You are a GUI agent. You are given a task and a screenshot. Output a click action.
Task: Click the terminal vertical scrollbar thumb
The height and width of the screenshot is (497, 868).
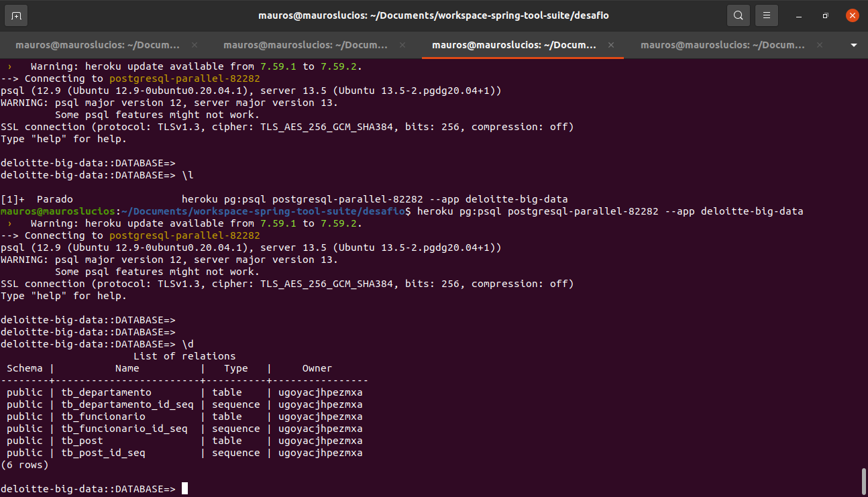point(864,481)
